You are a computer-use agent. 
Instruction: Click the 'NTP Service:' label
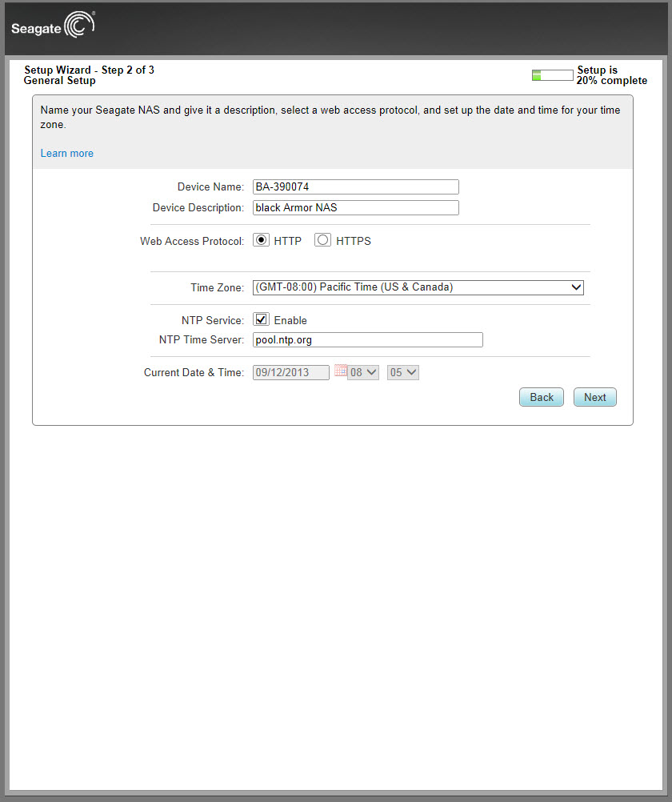(213, 321)
